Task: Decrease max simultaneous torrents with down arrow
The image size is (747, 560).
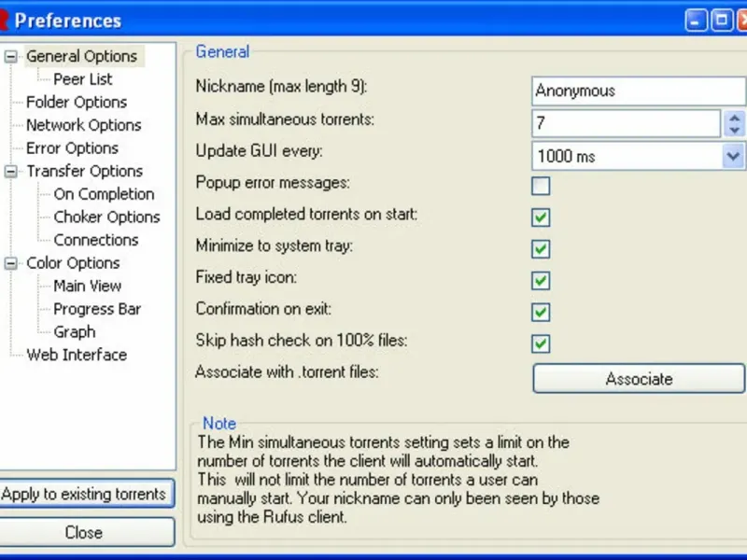Action: point(735,130)
